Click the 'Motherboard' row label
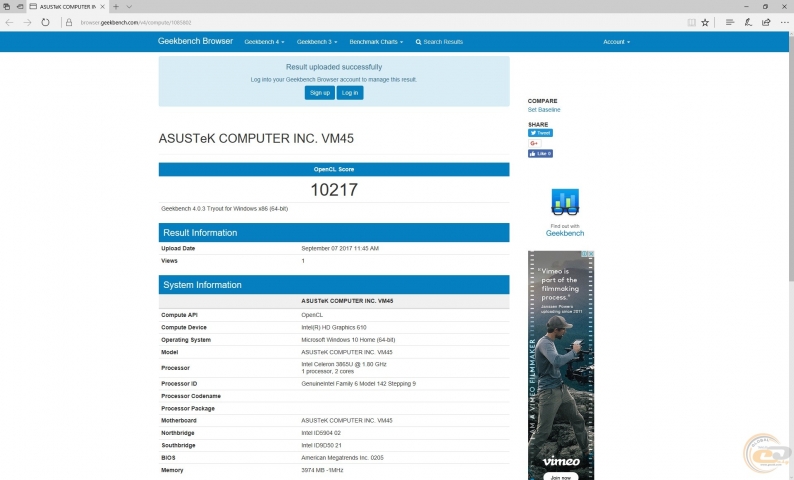Viewport: 794px width, 480px height. 179,420
